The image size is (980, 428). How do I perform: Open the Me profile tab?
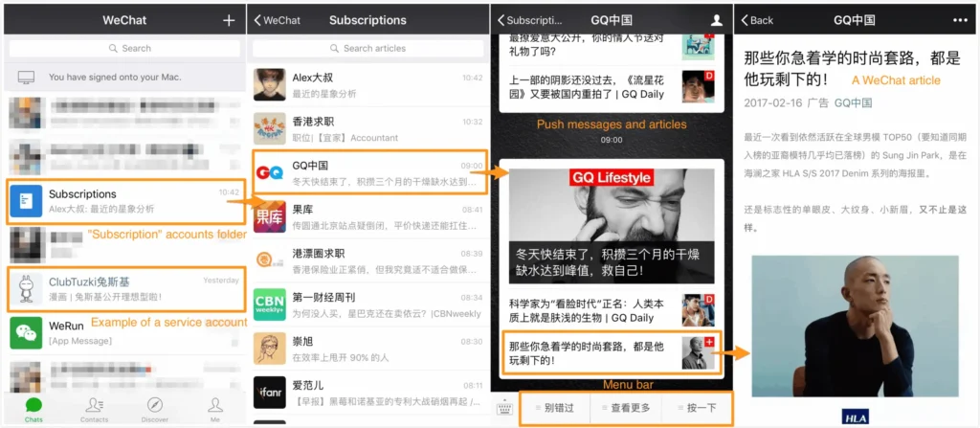click(x=214, y=409)
